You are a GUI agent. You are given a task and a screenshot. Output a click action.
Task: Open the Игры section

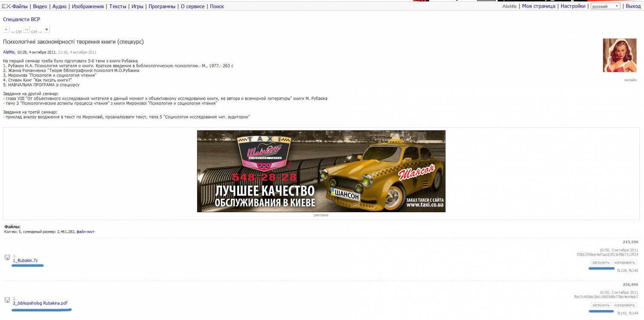click(x=137, y=6)
